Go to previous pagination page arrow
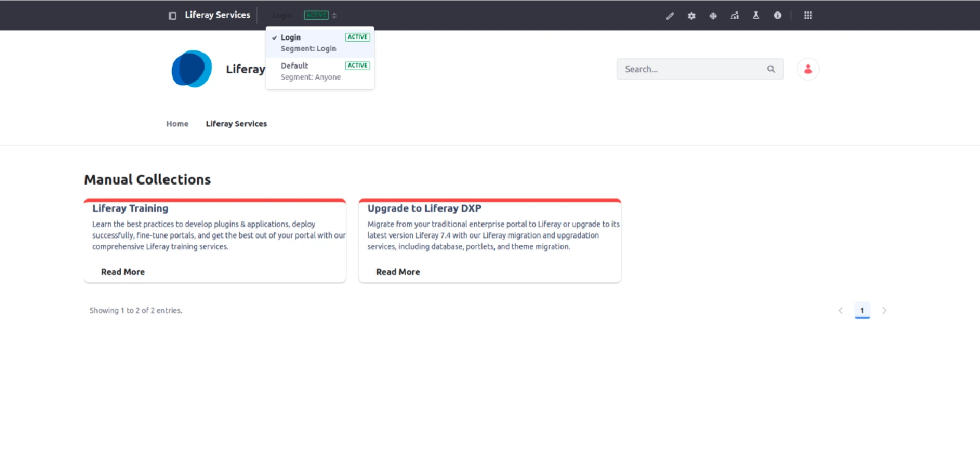980x452 pixels. [x=841, y=311]
